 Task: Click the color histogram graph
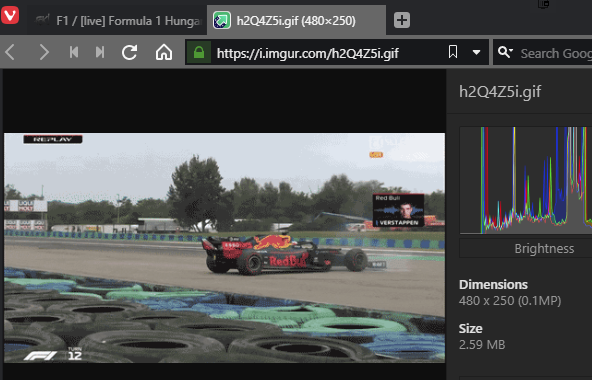pos(526,180)
